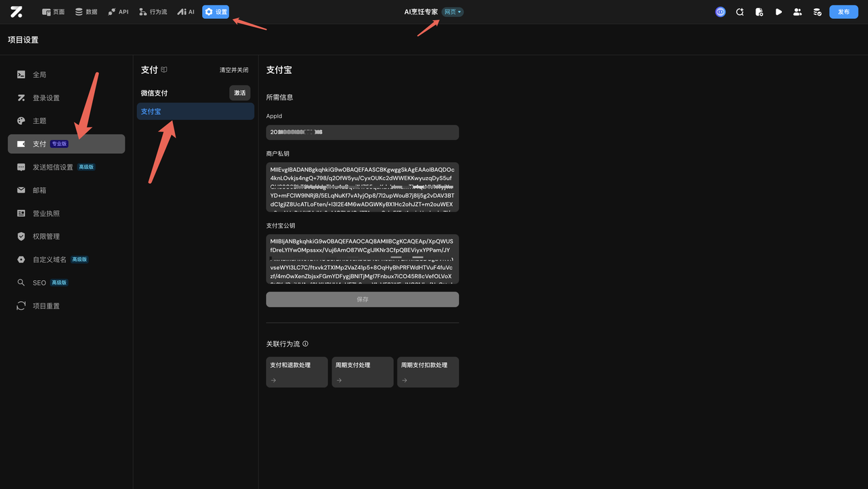Select SEO in sidebar
868x489 pixels.
(x=66, y=282)
